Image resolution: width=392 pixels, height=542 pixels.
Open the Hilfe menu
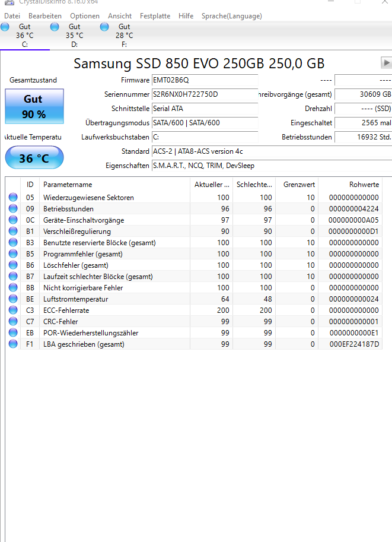point(186,16)
